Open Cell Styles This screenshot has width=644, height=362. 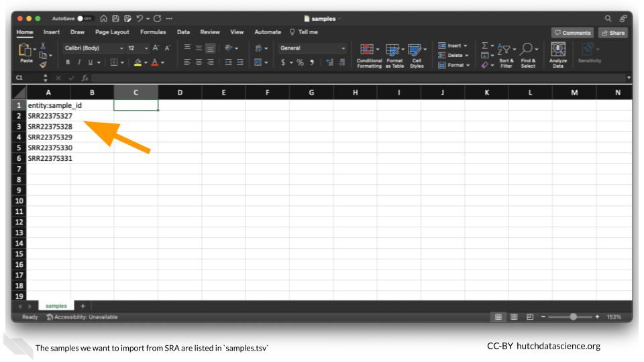point(417,56)
